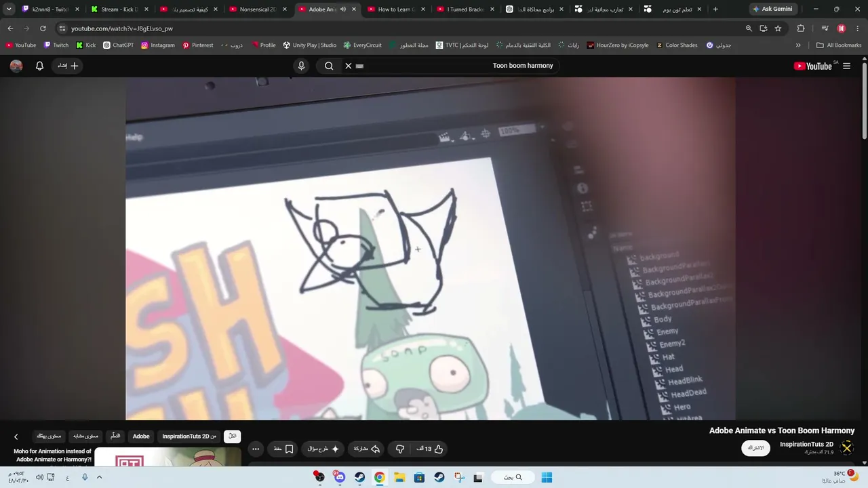Clear the YouTube search query
The width and height of the screenshot is (868, 488).
pos(349,66)
